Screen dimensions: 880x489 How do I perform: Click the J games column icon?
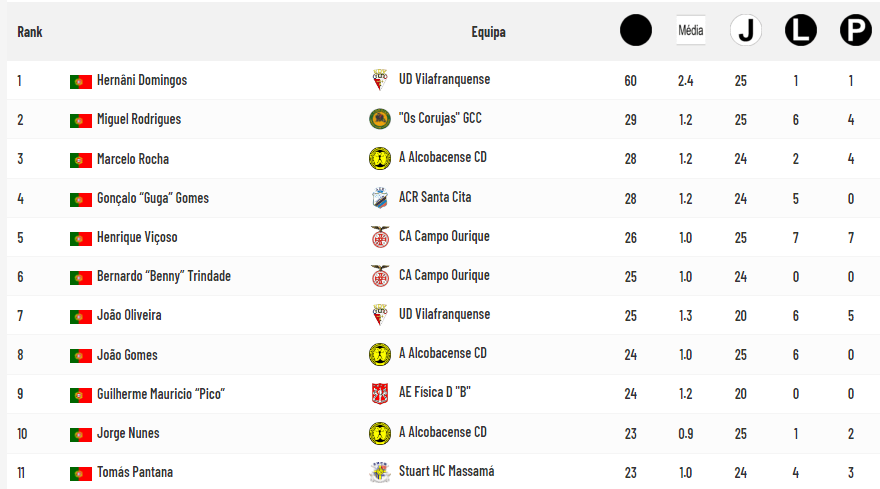(x=746, y=31)
